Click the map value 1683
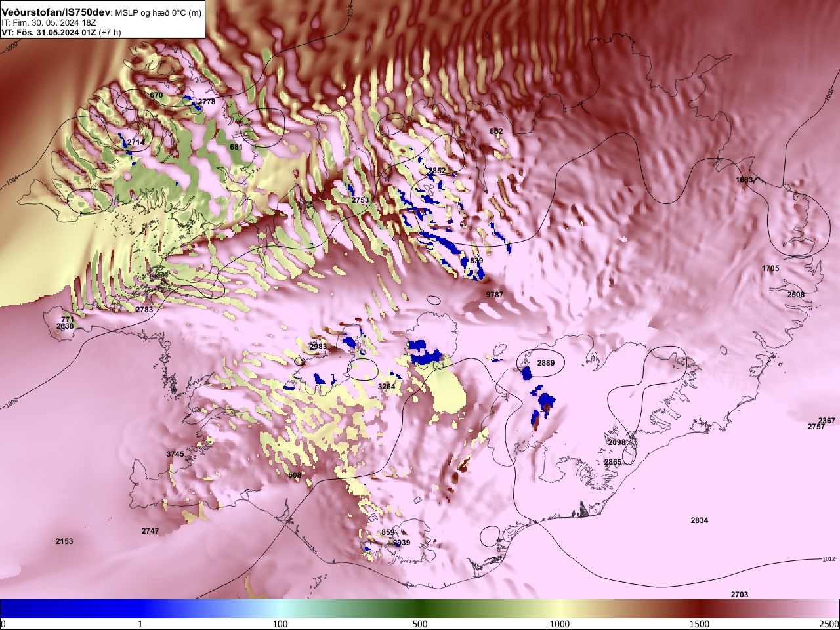This screenshot has width=840, height=630. tap(744, 180)
